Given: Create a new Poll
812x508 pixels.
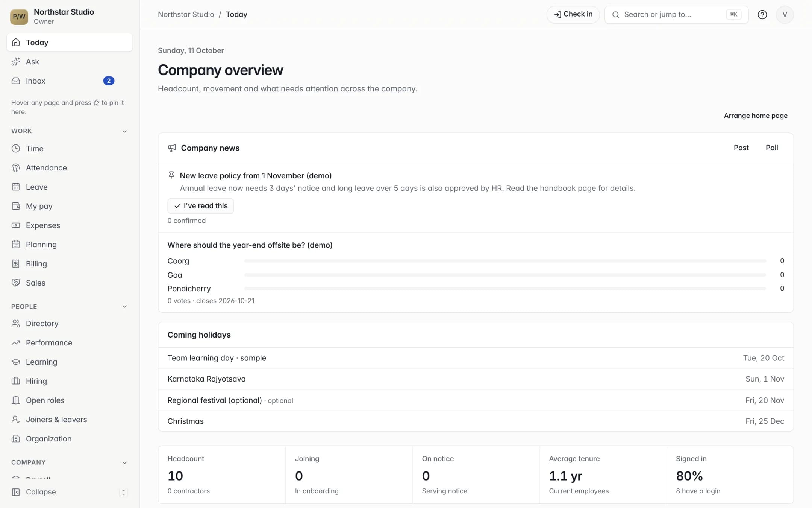Looking at the screenshot, I should point(772,148).
